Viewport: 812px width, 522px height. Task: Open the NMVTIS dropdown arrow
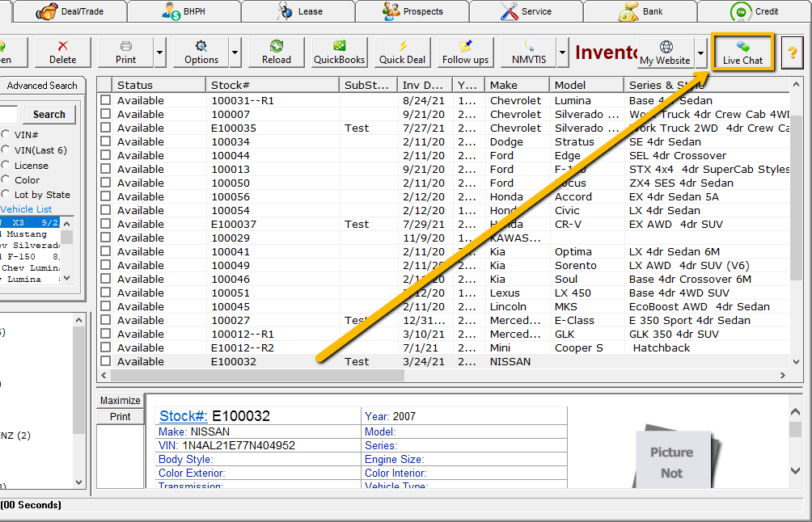[562, 53]
